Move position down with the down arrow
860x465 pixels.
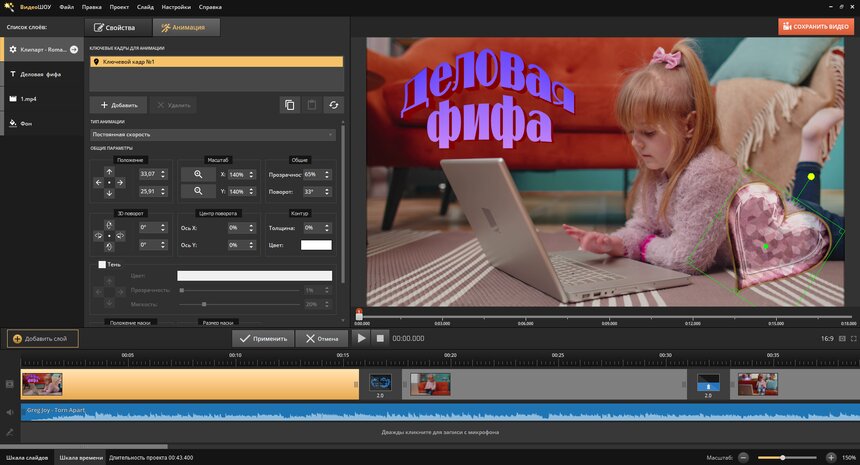click(x=109, y=193)
